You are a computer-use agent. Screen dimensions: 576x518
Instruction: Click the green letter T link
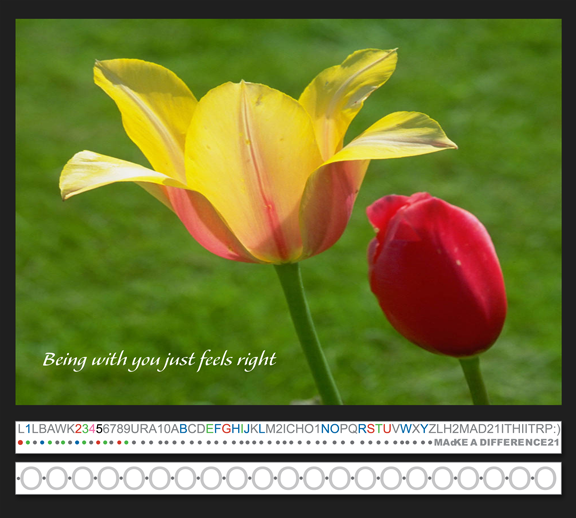tap(379, 429)
